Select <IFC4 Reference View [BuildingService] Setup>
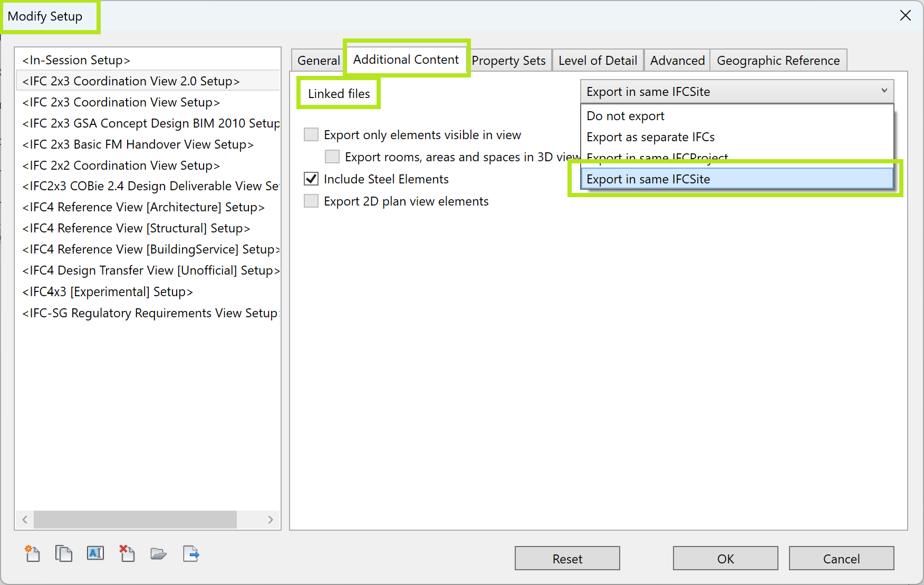The width and height of the screenshot is (924, 585). (x=148, y=249)
